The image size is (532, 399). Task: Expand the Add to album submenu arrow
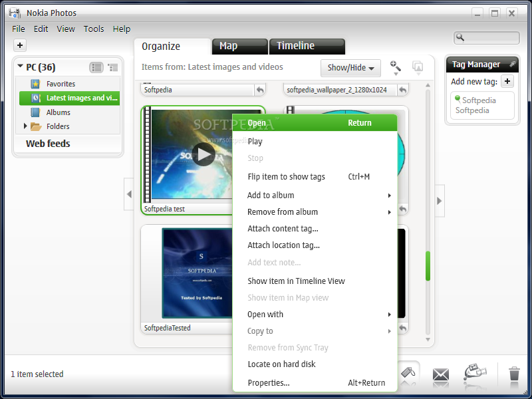pyautogui.click(x=390, y=196)
